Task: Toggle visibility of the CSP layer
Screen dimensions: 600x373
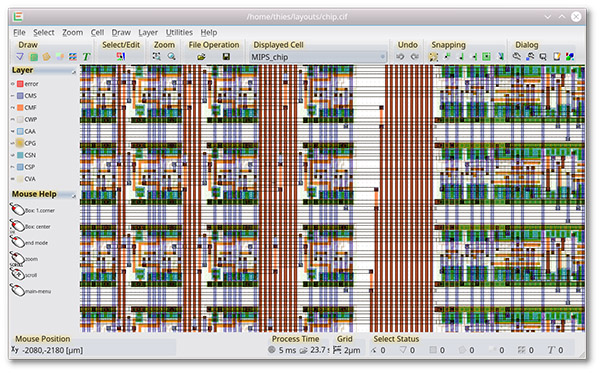Action: (x=13, y=167)
